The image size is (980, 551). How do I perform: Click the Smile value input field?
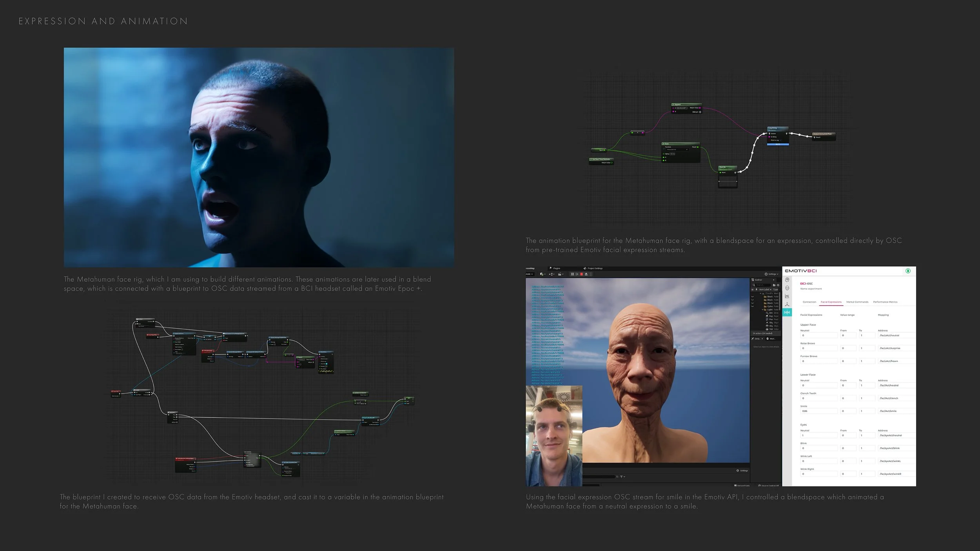pyautogui.click(x=818, y=411)
